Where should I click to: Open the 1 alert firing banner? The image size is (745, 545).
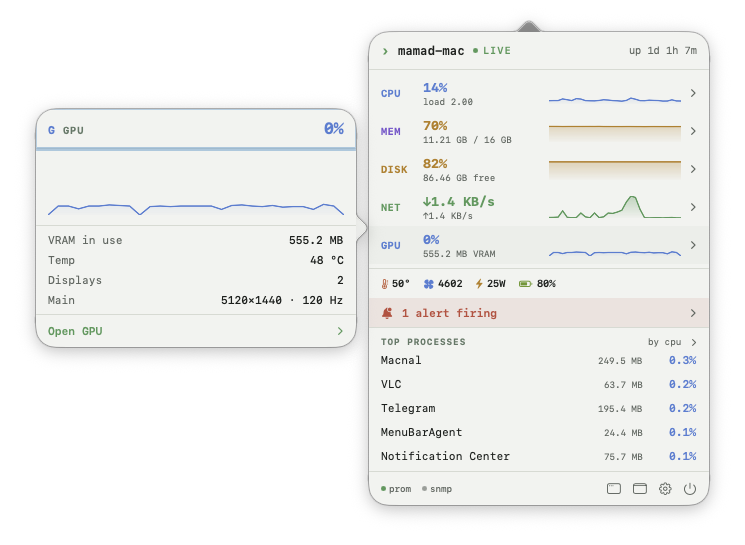point(539,313)
